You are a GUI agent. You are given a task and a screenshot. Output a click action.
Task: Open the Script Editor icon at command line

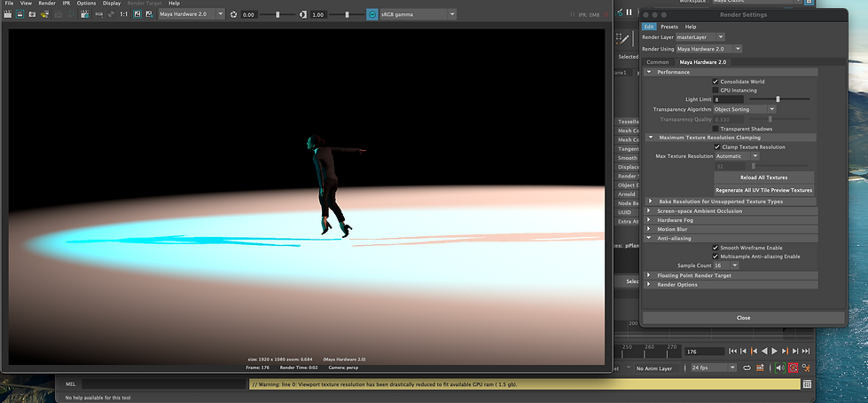tap(807, 384)
